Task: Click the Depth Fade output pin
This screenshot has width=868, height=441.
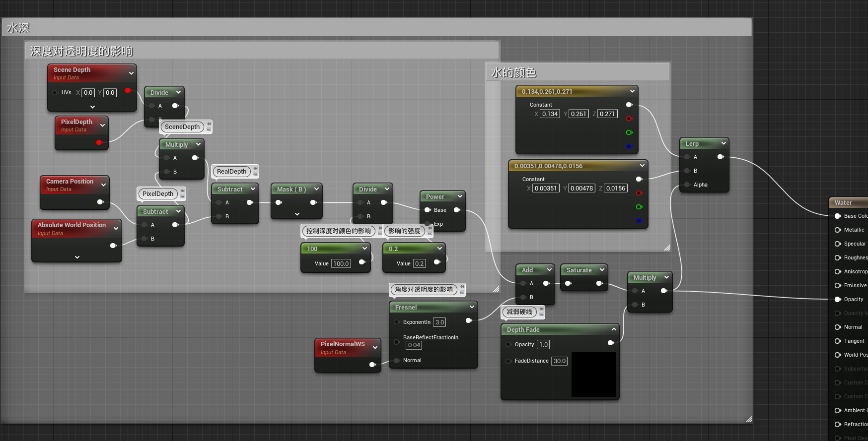Action: tap(611, 343)
